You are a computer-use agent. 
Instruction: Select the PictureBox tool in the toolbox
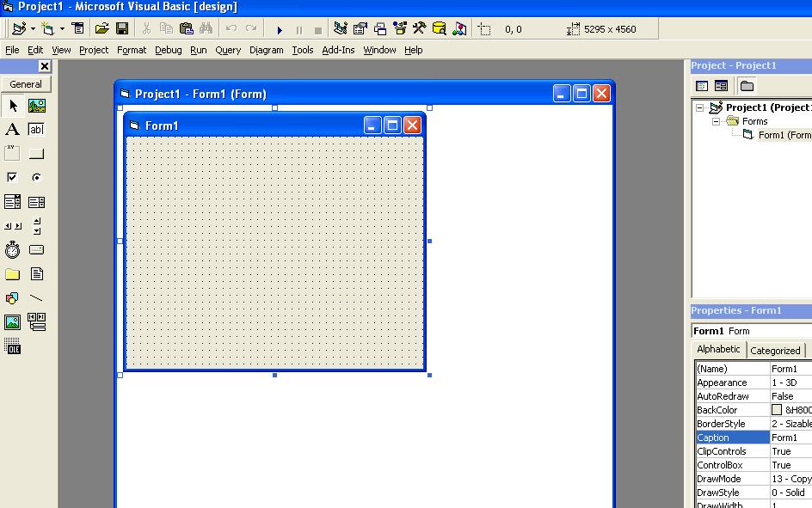click(37, 106)
